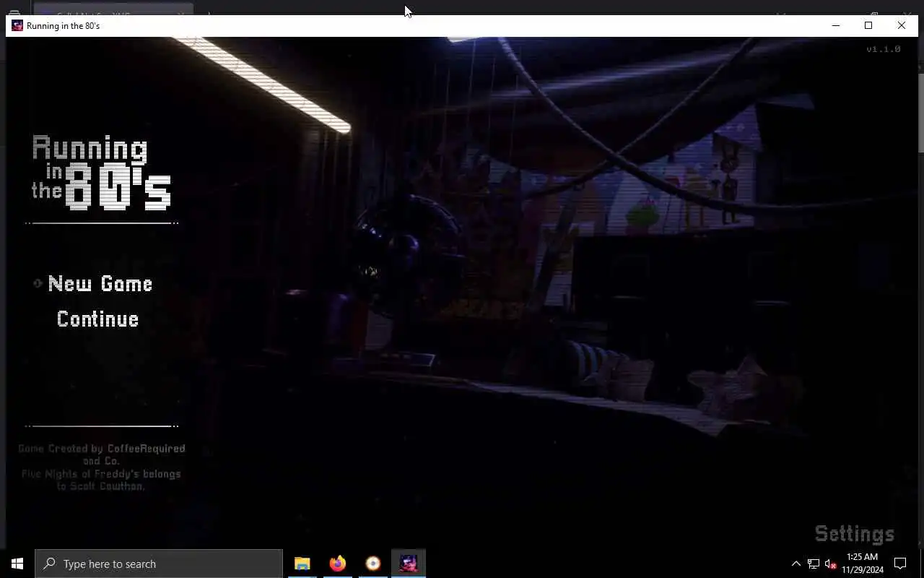Select the Running in the 80's taskbar icon
This screenshot has width=924, height=578.
coord(409,564)
